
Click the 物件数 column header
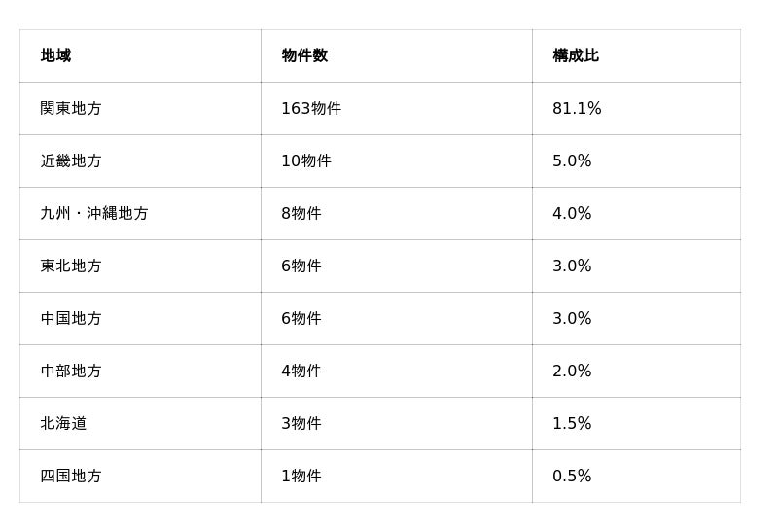point(304,55)
